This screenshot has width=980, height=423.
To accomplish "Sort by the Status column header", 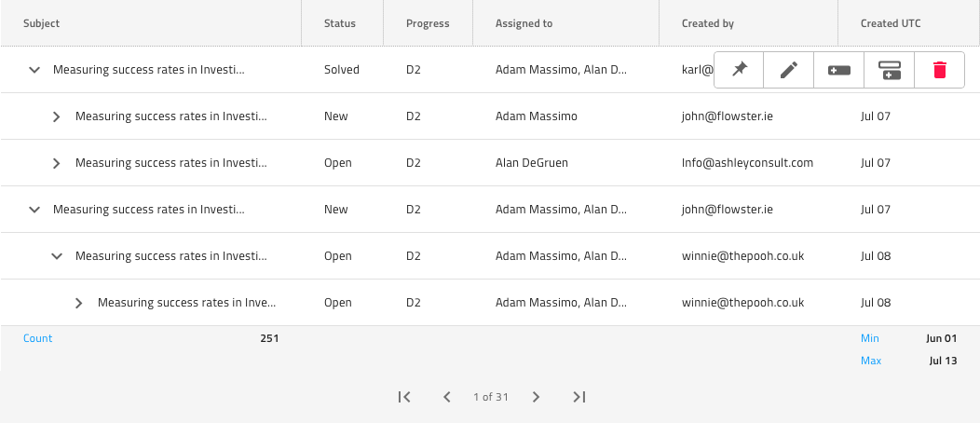I will (x=339, y=23).
